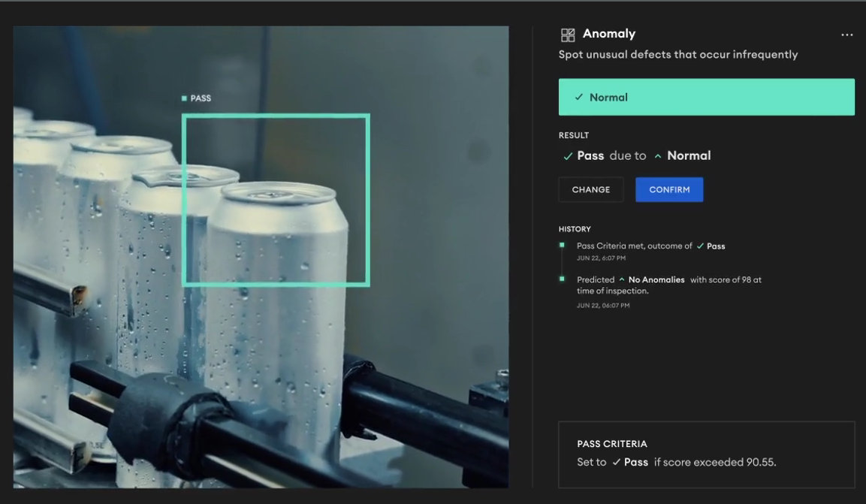Open the three-dot more options menu
The height and width of the screenshot is (504, 866).
tap(846, 35)
